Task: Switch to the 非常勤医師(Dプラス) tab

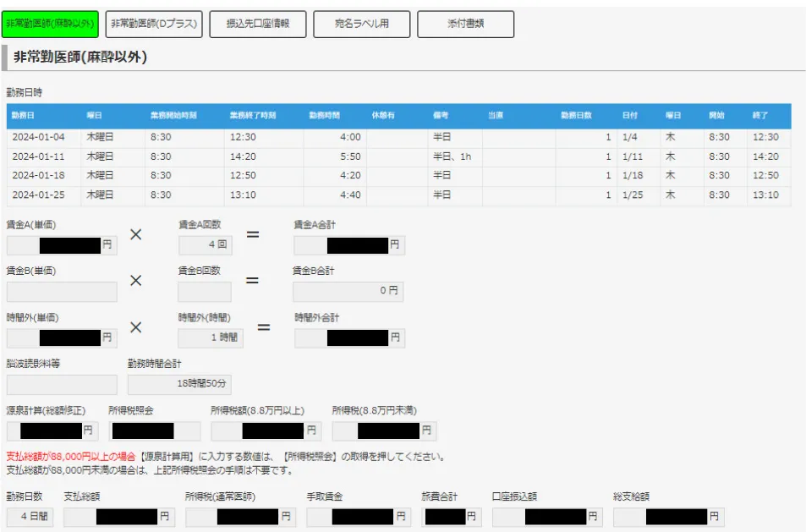Action: point(155,24)
